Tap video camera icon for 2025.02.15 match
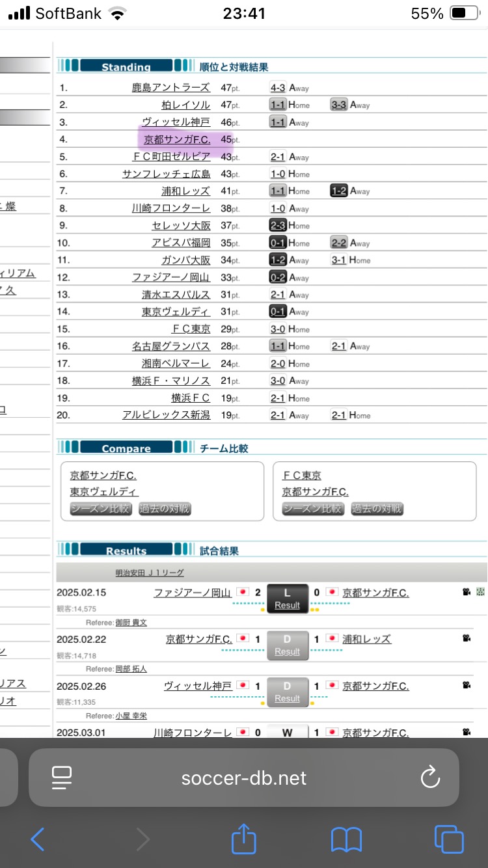The width and height of the screenshot is (488, 868). pyautogui.click(x=467, y=592)
